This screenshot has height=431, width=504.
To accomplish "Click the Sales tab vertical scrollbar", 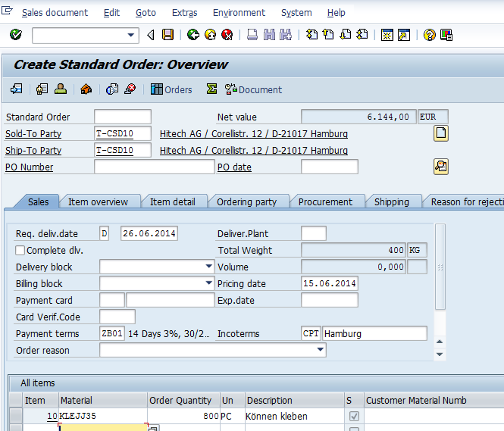I will [440, 267].
